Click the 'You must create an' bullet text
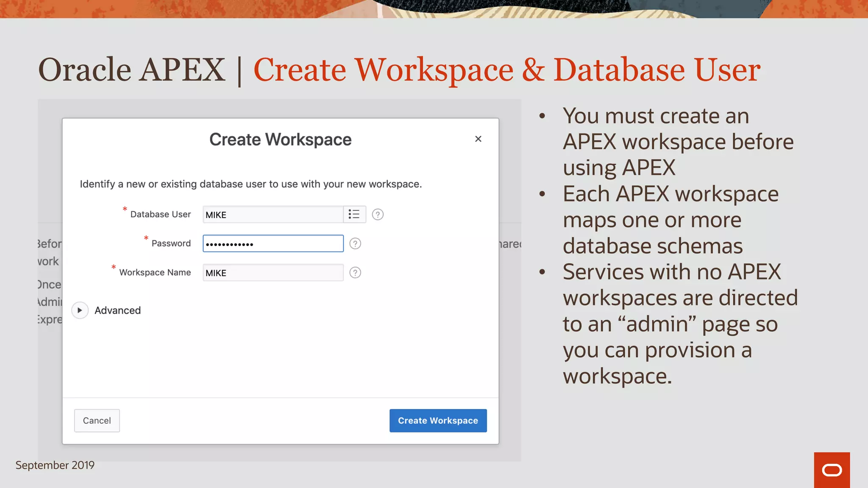This screenshot has height=488, width=868. coord(656,116)
